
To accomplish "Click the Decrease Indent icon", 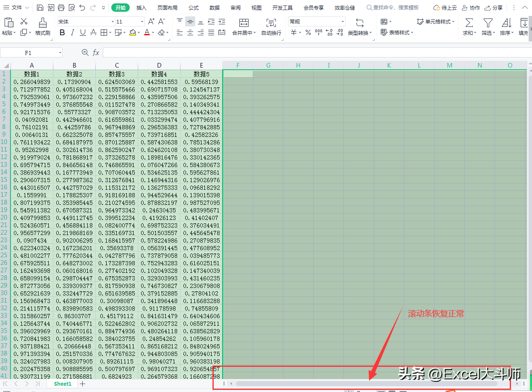I will point(211,21).
